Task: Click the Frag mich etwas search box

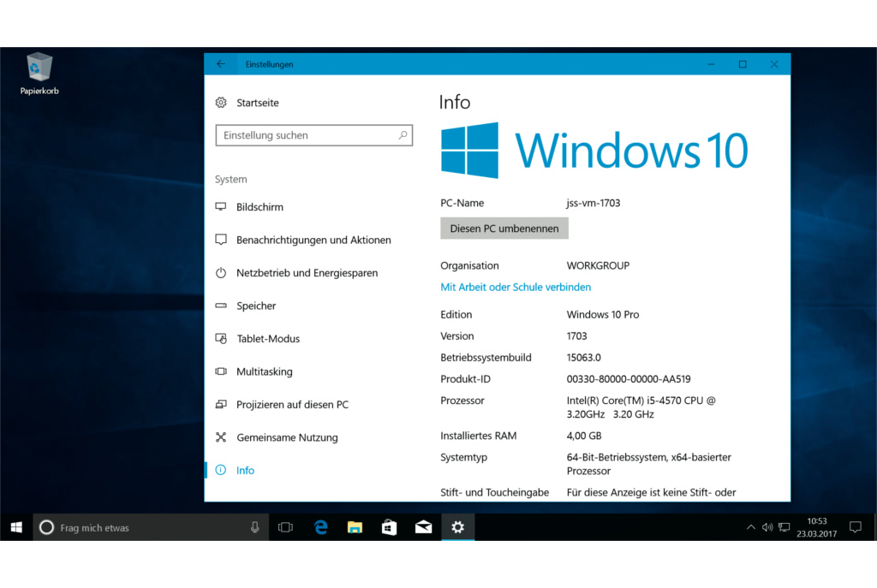Action: [x=151, y=527]
